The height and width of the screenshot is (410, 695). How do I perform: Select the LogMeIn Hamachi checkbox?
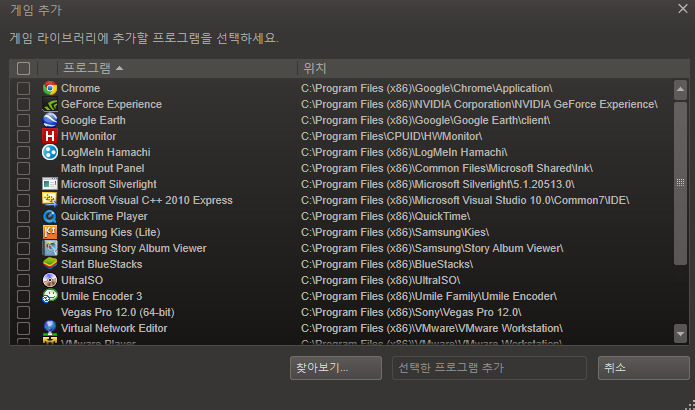[x=23, y=152]
